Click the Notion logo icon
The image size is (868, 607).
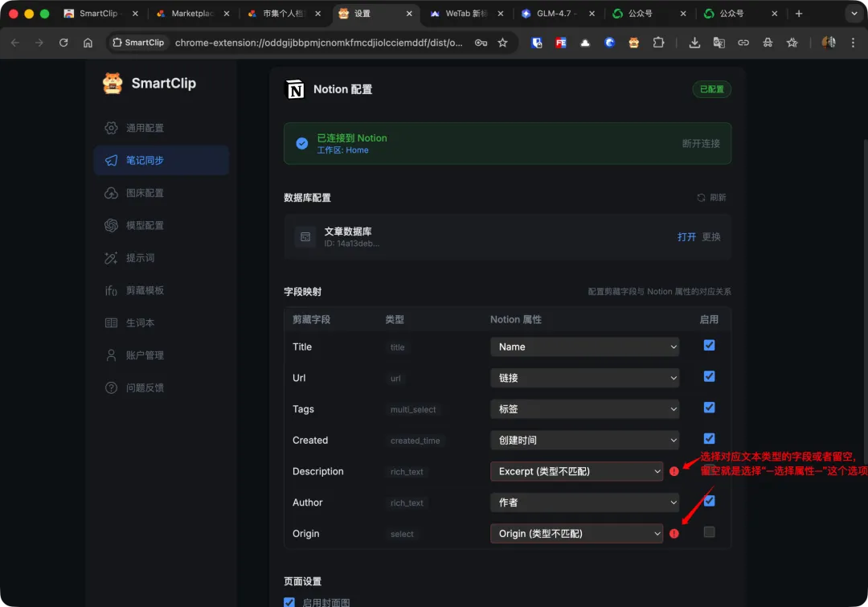point(295,89)
